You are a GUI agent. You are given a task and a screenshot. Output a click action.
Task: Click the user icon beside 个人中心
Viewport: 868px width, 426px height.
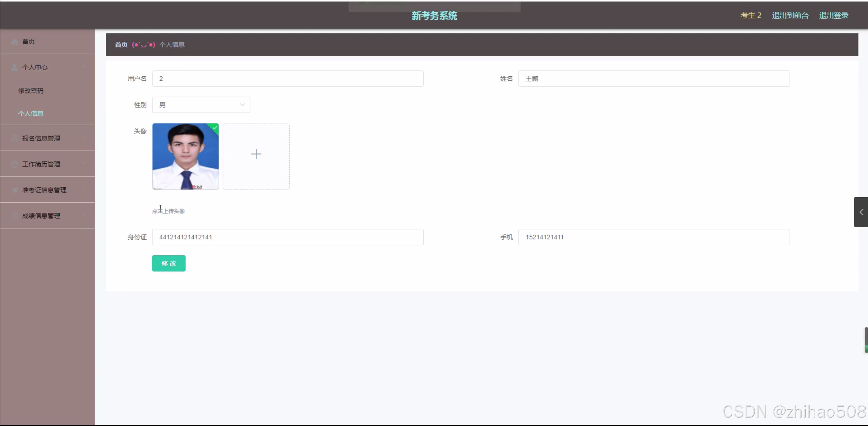click(14, 68)
